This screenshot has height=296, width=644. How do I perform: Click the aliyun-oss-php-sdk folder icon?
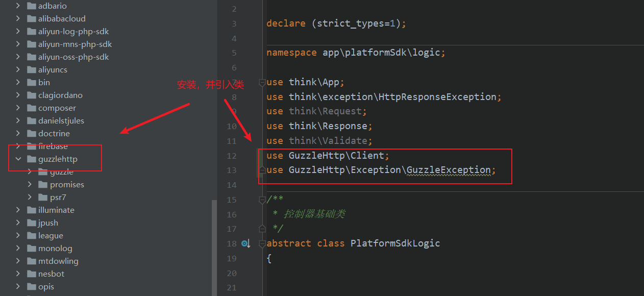(x=31, y=57)
